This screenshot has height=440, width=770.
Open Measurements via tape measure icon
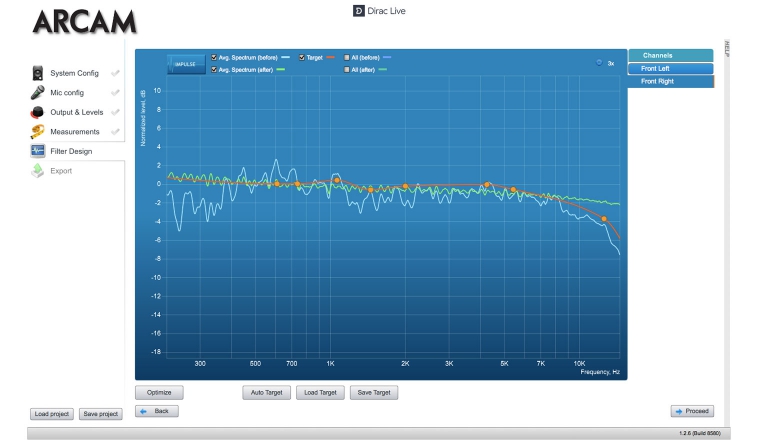pyautogui.click(x=38, y=131)
